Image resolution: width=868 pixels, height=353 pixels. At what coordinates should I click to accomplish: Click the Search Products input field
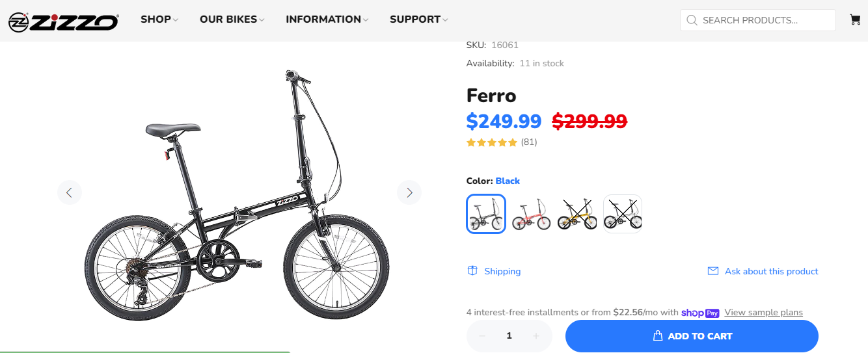pos(765,20)
